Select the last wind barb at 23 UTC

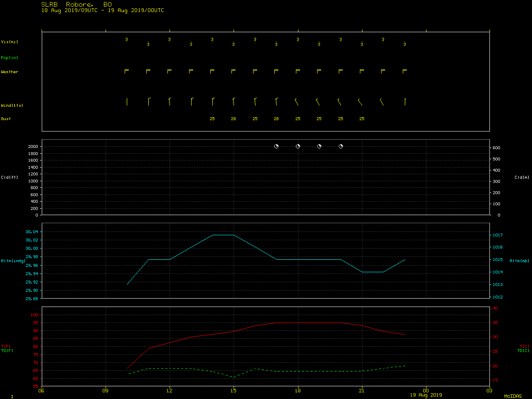click(405, 102)
